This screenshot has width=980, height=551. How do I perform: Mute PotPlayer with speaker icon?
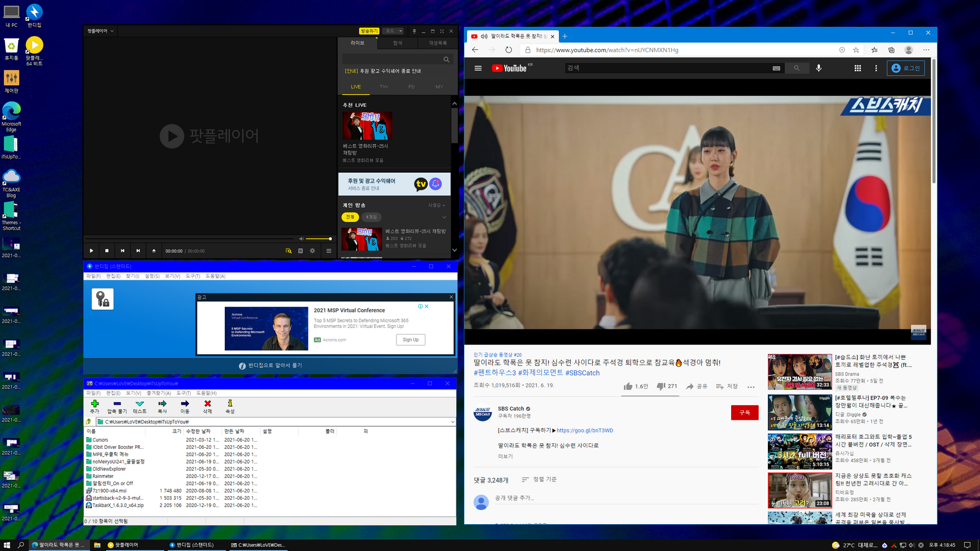pos(301,239)
